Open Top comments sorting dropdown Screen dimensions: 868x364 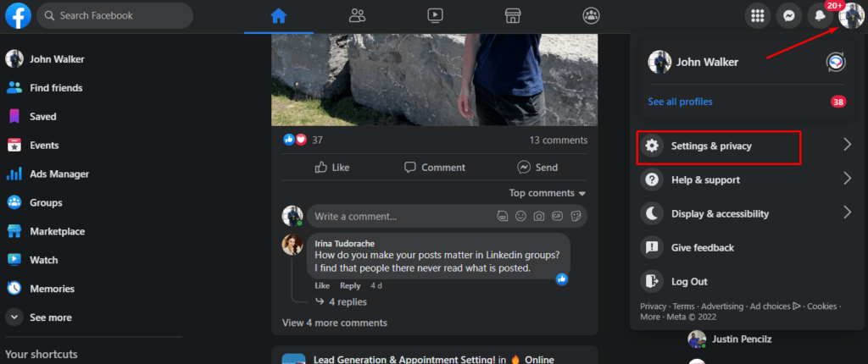[x=548, y=193]
